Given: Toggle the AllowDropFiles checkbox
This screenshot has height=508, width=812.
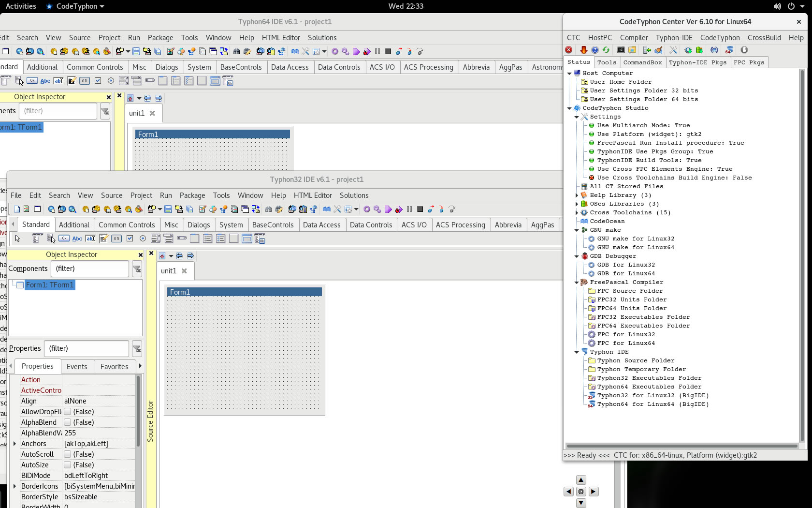Looking at the screenshot, I should tap(68, 412).
